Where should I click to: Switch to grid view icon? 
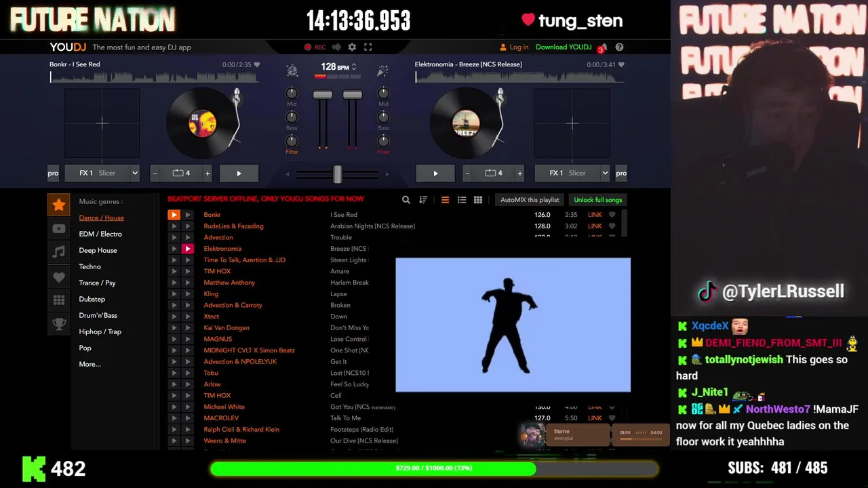(478, 200)
